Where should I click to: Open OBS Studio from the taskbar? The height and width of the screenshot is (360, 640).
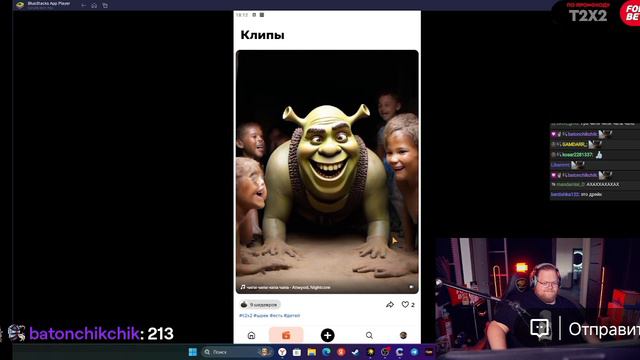point(385,352)
